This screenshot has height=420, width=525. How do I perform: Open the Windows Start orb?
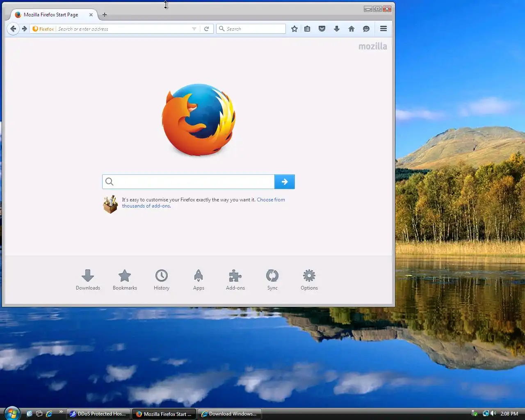click(x=11, y=413)
